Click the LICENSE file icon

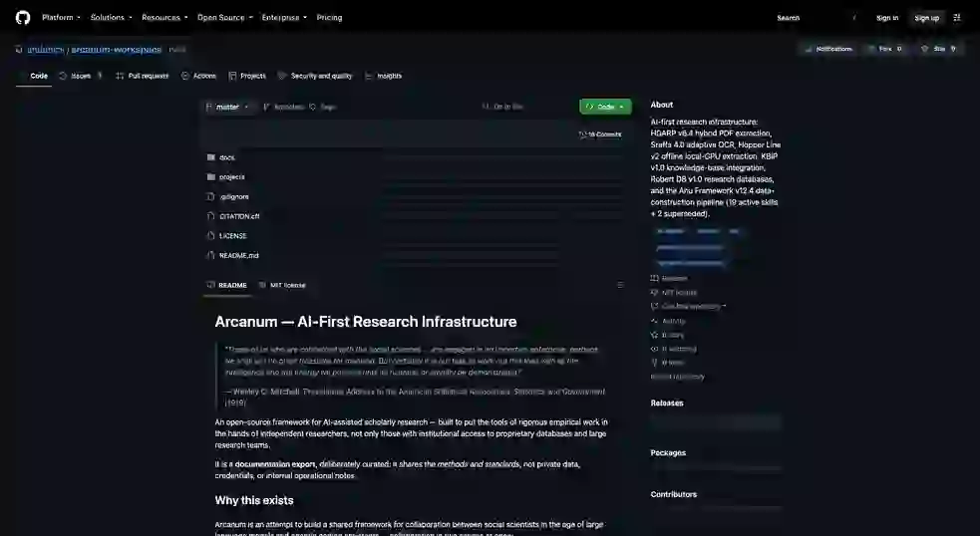pyautogui.click(x=210, y=235)
